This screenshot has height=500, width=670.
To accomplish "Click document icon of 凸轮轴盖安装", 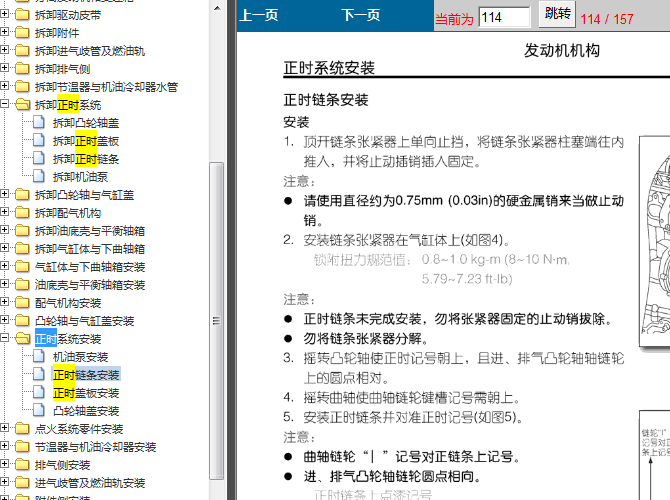I will coord(39,410).
